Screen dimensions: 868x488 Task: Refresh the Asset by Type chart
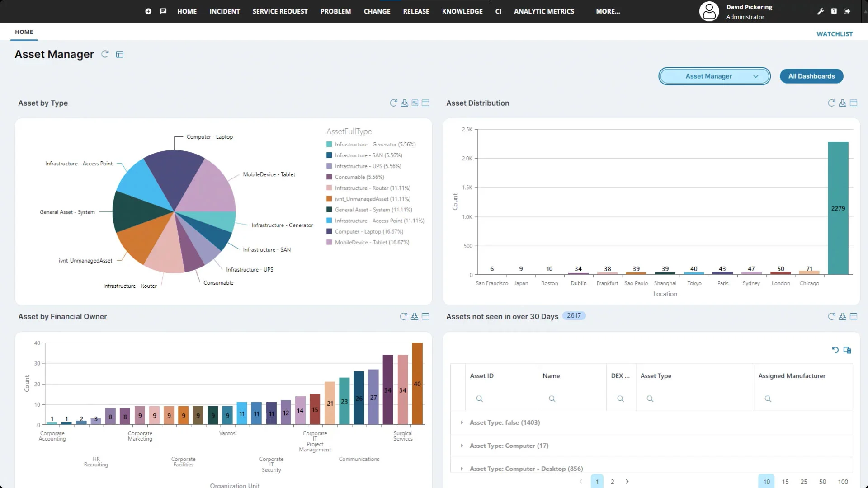[x=393, y=103]
